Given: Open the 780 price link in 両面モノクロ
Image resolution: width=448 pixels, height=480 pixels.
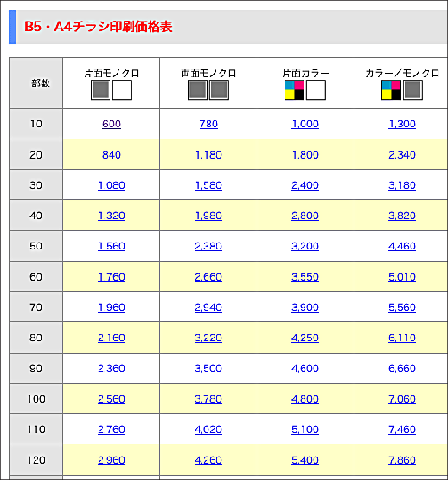Looking at the screenshot, I should (x=208, y=124).
